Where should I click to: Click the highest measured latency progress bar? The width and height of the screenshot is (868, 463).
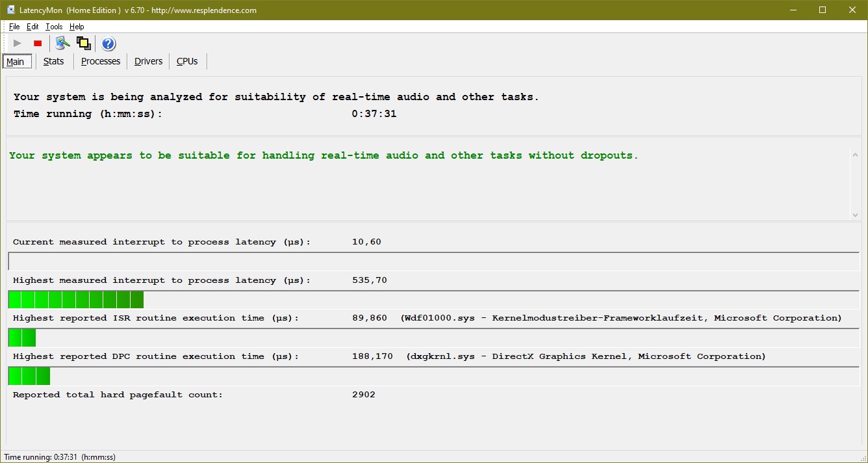coord(75,298)
